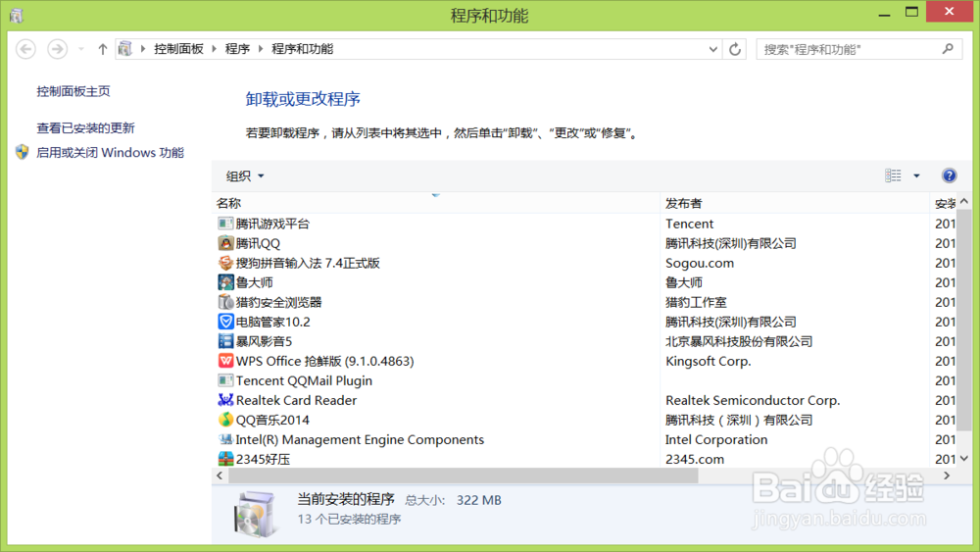This screenshot has width=980, height=552.
Task: Click the Control Panel icon in the address bar
Action: click(125, 49)
